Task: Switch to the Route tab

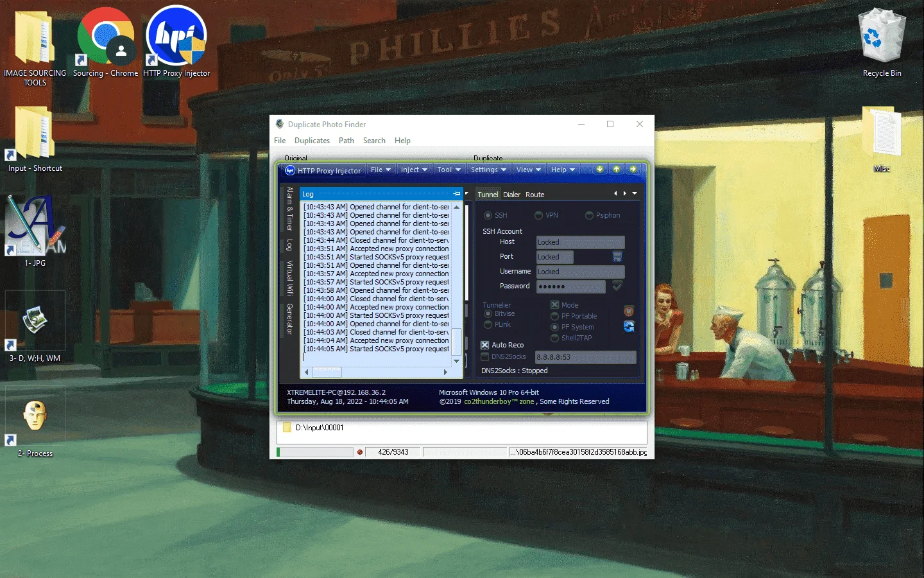Action: 535,195
